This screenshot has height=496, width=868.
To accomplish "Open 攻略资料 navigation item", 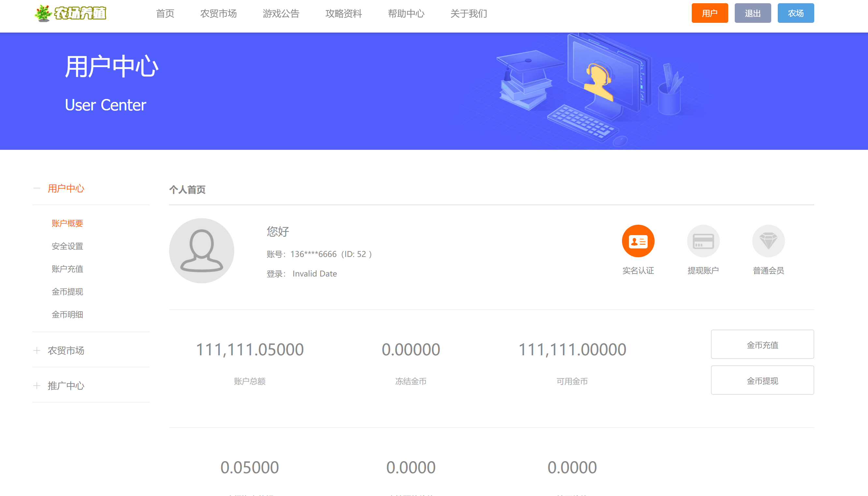I will [343, 14].
